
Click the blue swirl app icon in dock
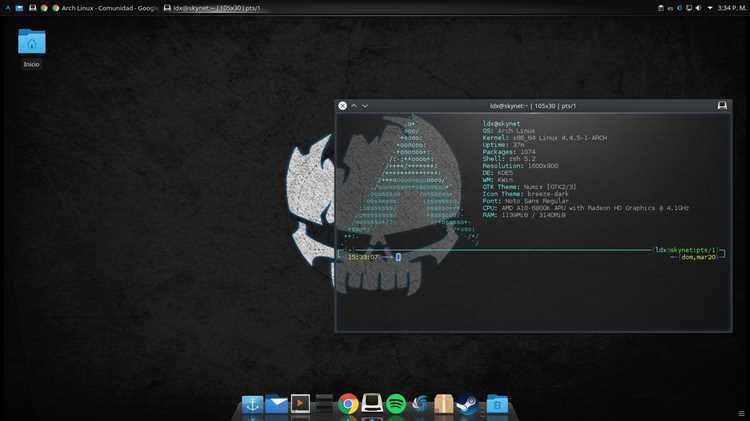pos(419,404)
